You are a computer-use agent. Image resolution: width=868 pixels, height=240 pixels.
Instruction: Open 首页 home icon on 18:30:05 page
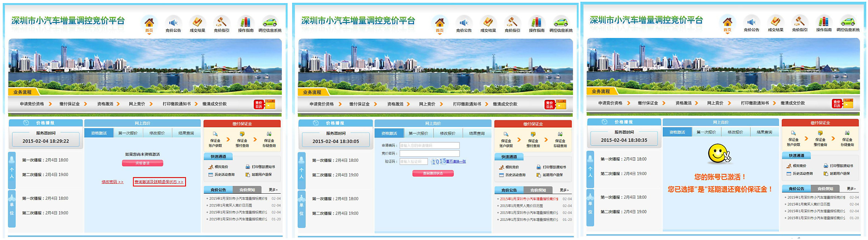tap(440, 22)
